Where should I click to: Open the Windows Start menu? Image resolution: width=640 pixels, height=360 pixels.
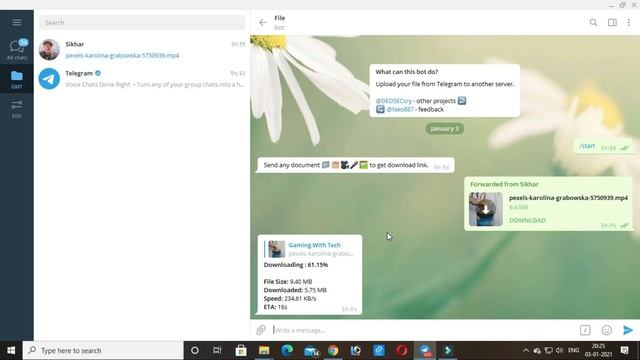[11, 350]
